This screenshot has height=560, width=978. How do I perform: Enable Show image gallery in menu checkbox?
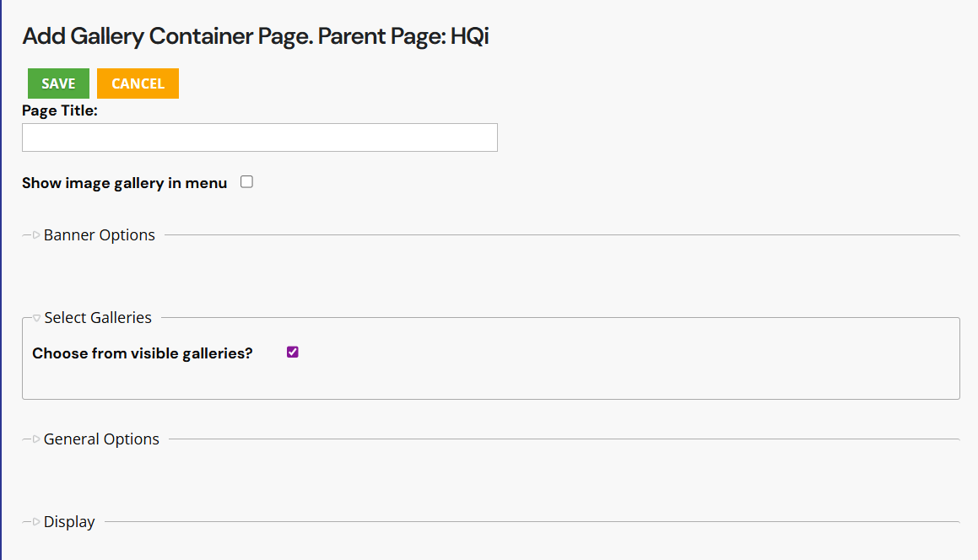click(247, 182)
